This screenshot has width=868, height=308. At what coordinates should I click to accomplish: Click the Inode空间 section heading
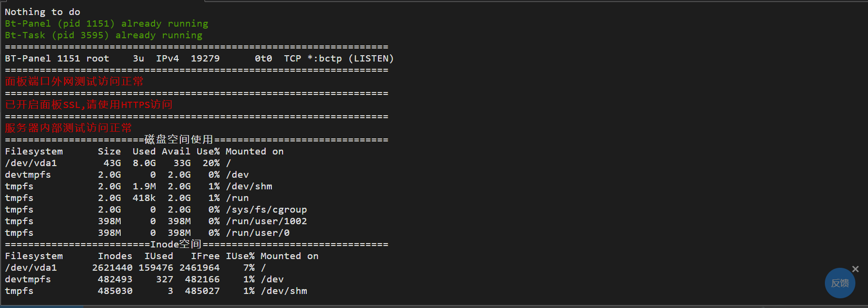click(176, 245)
